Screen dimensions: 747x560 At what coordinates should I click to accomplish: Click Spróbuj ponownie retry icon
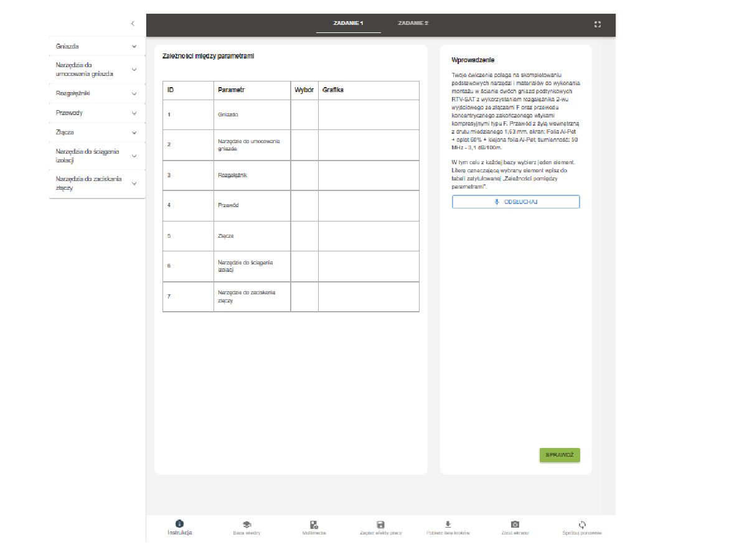click(582, 525)
